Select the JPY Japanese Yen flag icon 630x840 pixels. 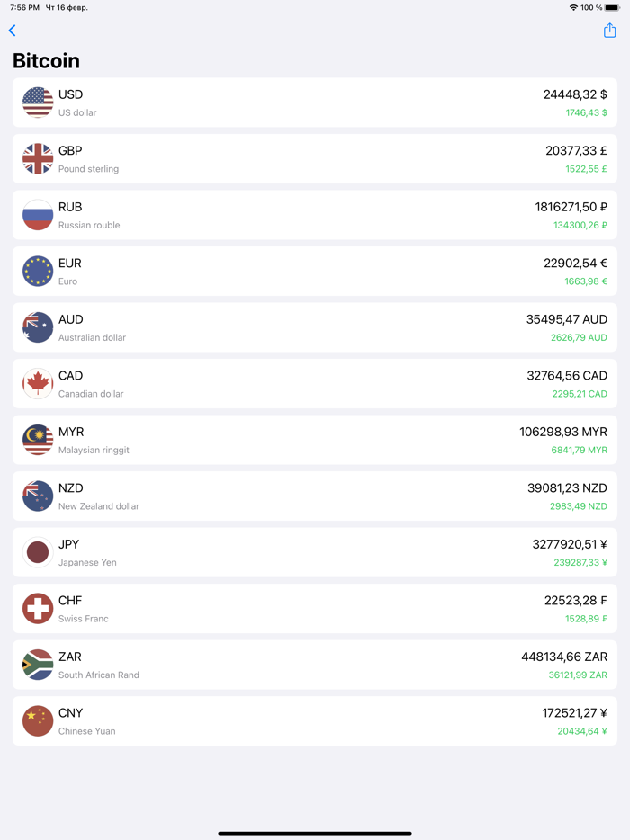click(37, 552)
